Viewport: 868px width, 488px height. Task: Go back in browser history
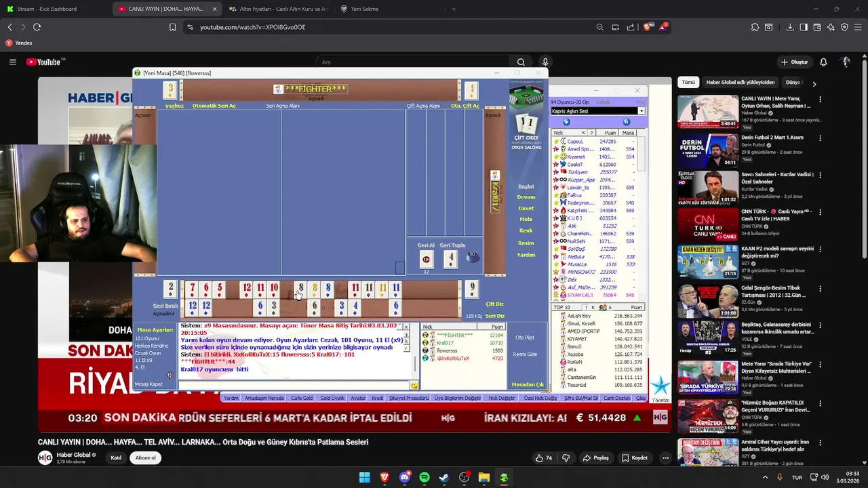pos(9,27)
